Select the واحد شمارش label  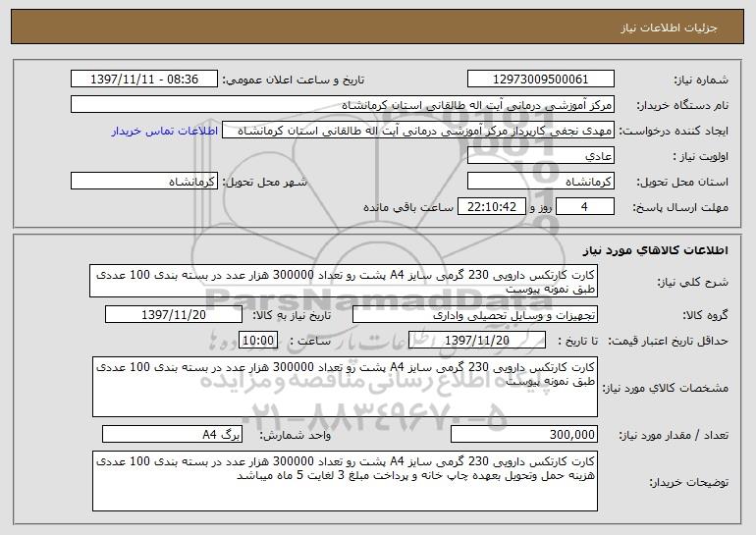click(296, 435)
